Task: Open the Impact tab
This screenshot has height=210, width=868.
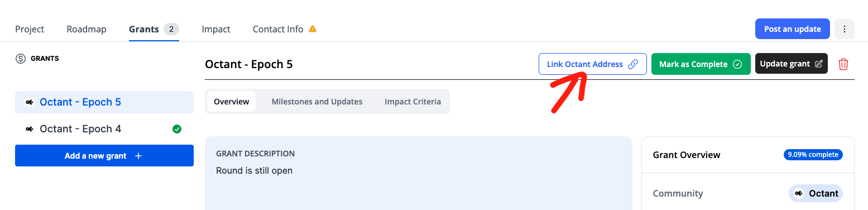Action: point(216,29)
